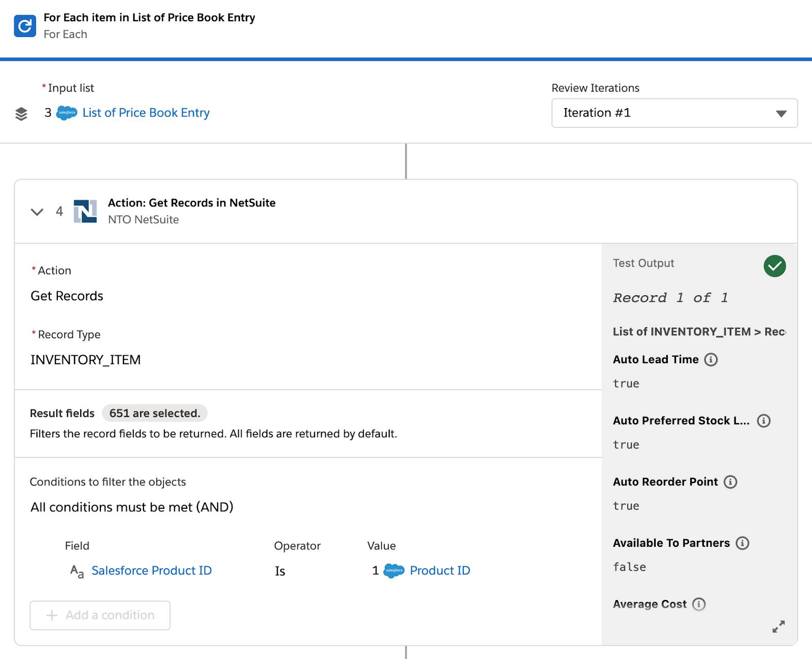Show info for Average Cost
812x659 pixels.
click(x=699, y=604)
